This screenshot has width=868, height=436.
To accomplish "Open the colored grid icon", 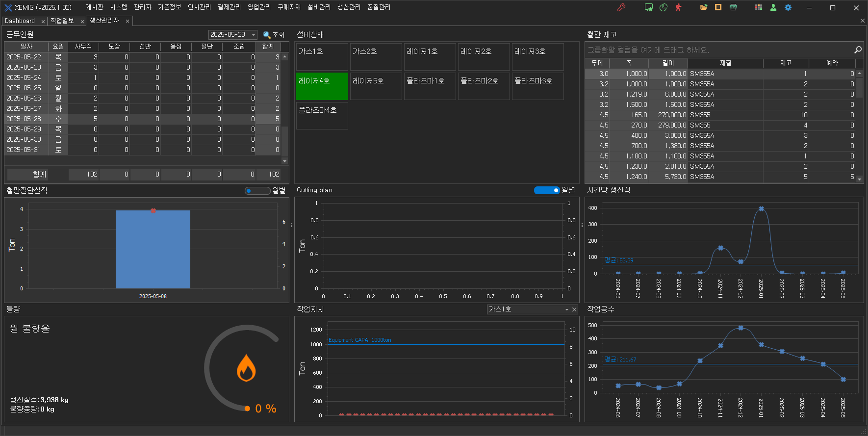I will (x=759, y=7).
